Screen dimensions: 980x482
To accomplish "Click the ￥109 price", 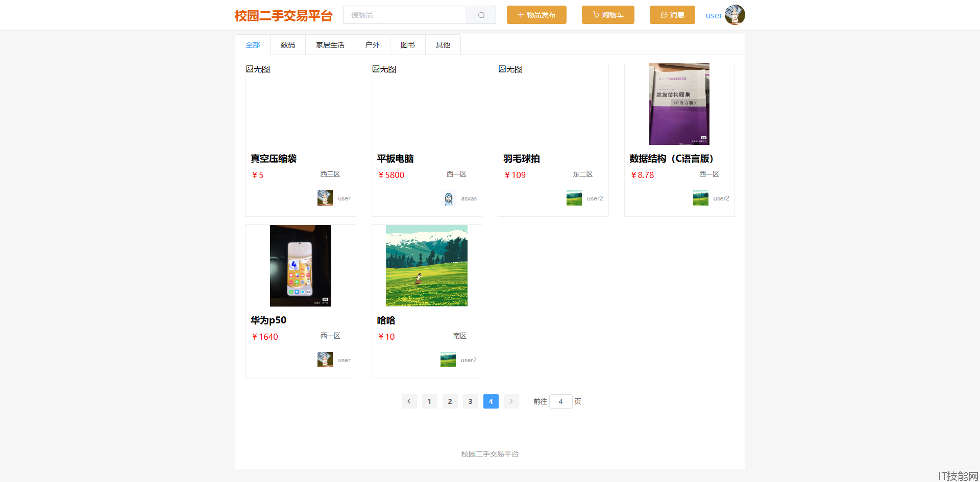I will (515, 175).
